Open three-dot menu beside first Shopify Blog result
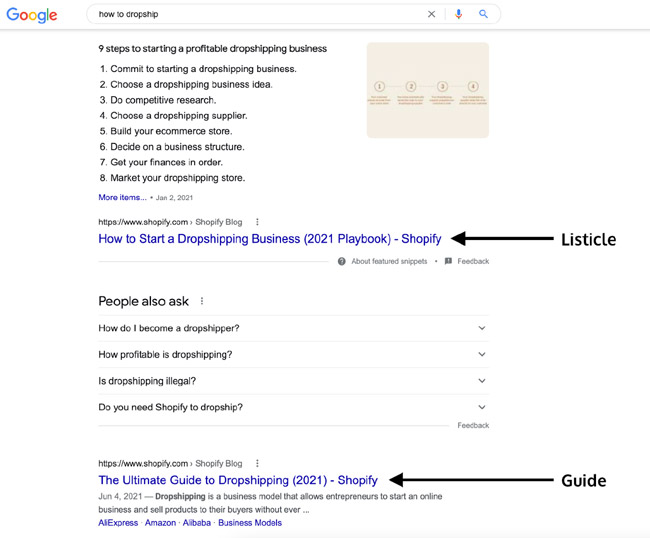The height and width of the screenshot is (538, 650). tap(257, 222)
